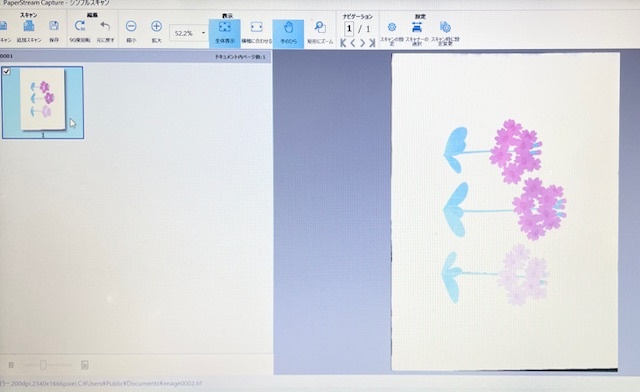Screen dimensions: 640x392
Task: Select the rectangle zoom magnifier tool
Action: (320, 28)
